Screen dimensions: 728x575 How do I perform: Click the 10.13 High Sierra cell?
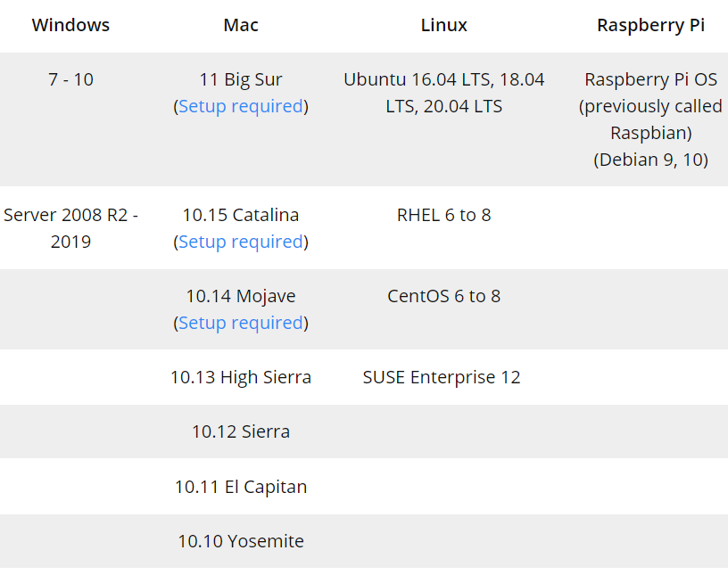pos(241,377)
